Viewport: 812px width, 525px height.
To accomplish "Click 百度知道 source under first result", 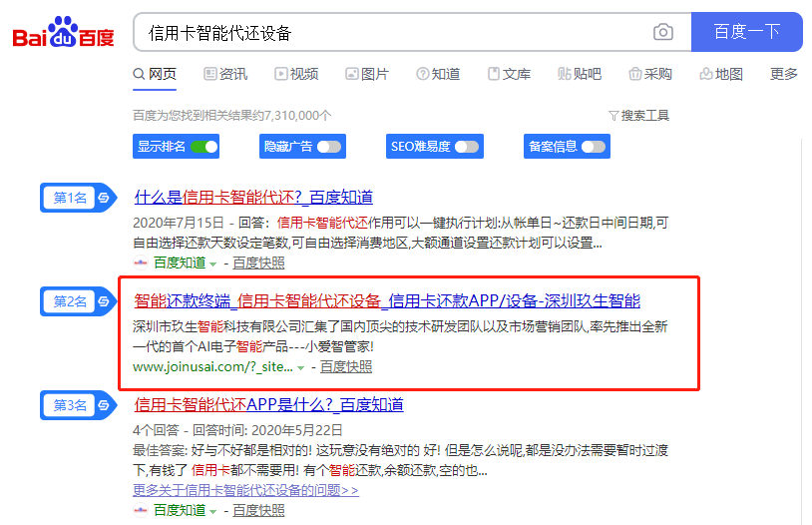I will [180, 262].
